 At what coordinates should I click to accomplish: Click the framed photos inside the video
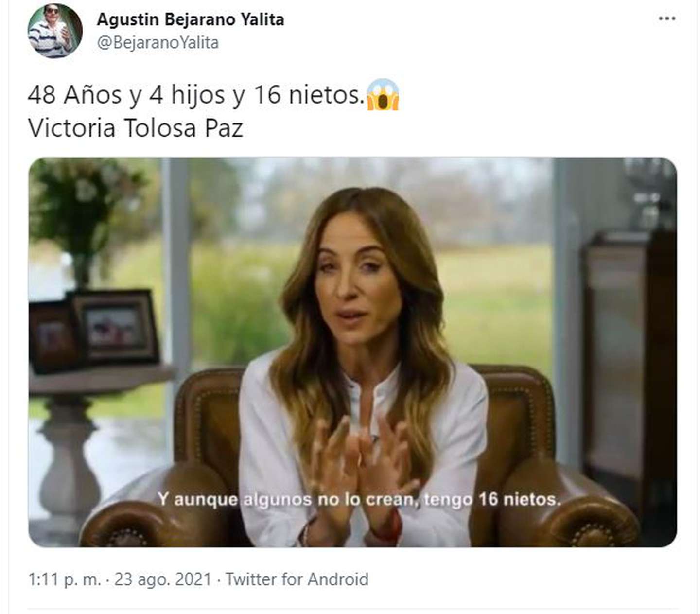tap(94, 331)
